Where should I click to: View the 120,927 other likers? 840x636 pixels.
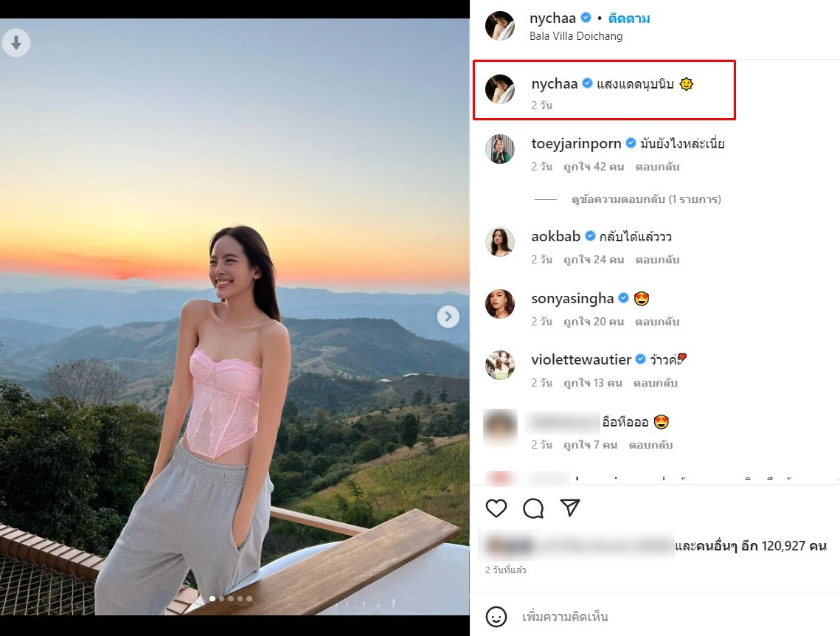coord(751,547)
